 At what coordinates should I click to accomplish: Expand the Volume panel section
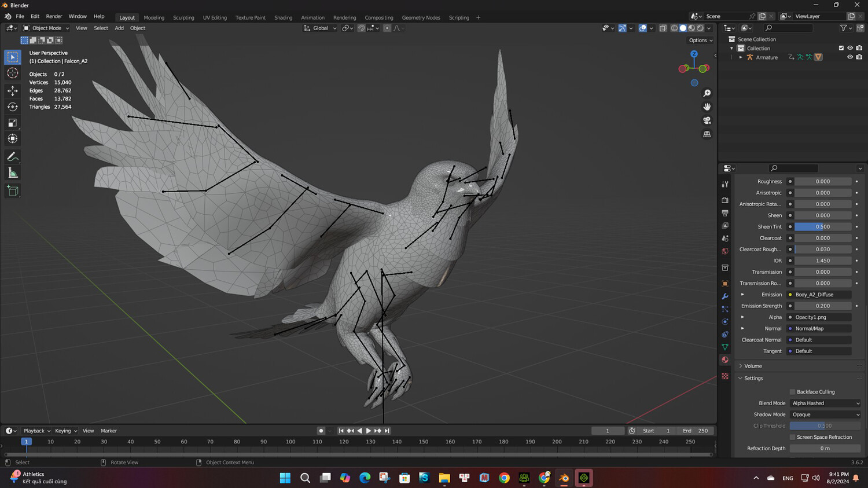click(x=753, y=366)
